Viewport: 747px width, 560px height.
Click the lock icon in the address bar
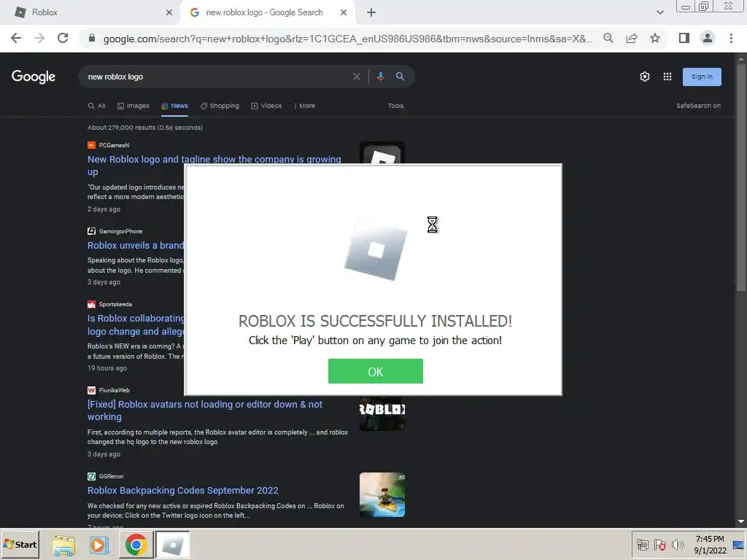[92, 38]
